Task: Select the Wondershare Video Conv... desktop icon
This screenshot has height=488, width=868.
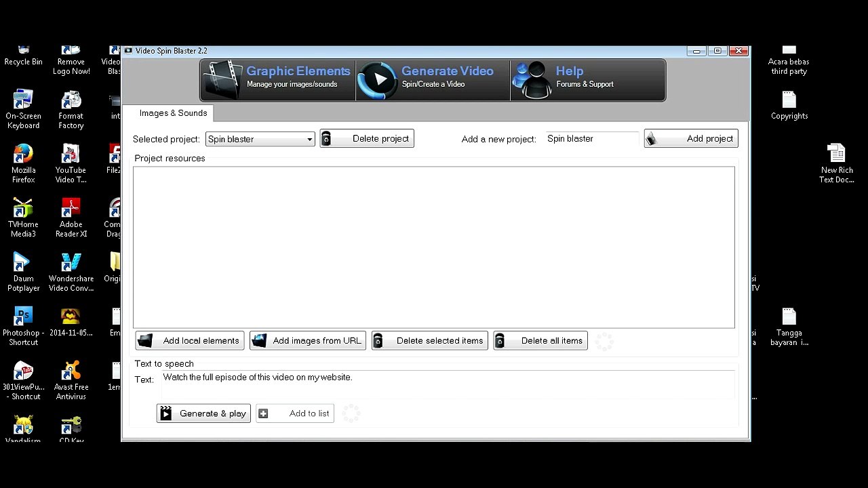Action: coord(71,272)
